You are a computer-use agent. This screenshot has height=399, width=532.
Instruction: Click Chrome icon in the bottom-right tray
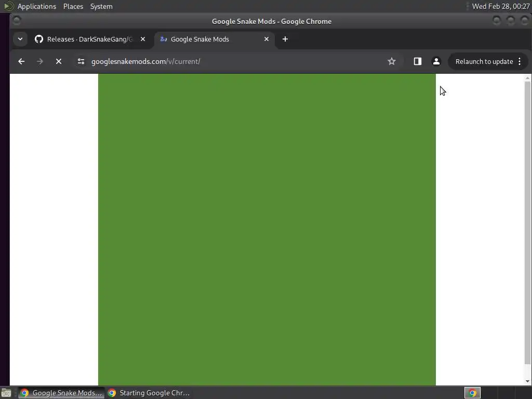pos(472,393)
